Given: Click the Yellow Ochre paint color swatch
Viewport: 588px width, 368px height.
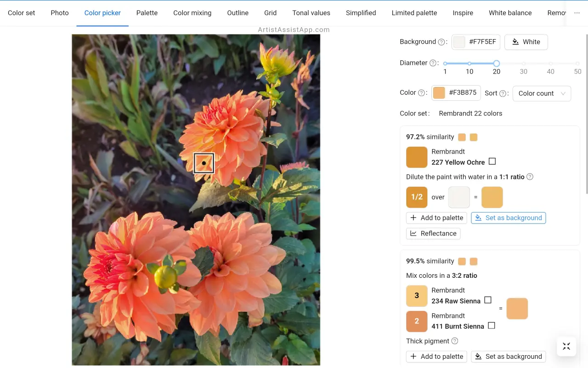Looking at the screenshot, I should (417, 157).
